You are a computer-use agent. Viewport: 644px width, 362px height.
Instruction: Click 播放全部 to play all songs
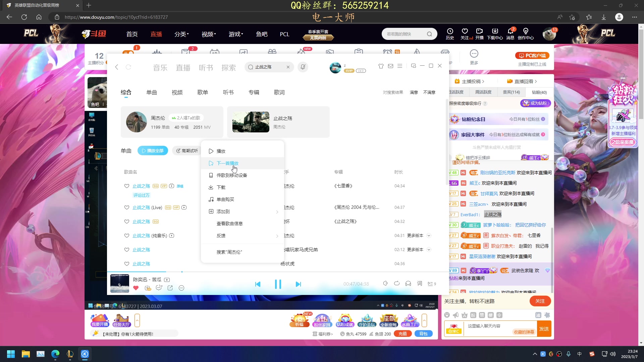tap(153, 150)
